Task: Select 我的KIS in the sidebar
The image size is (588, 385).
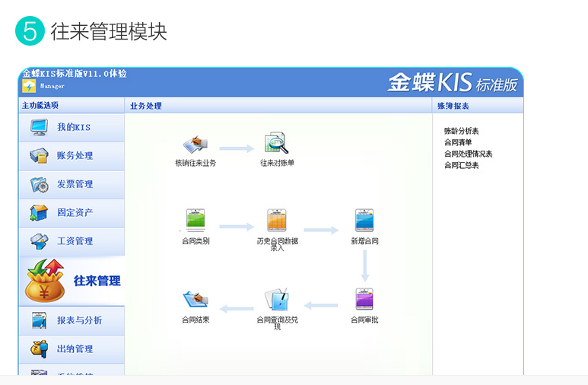Action: 72,127
